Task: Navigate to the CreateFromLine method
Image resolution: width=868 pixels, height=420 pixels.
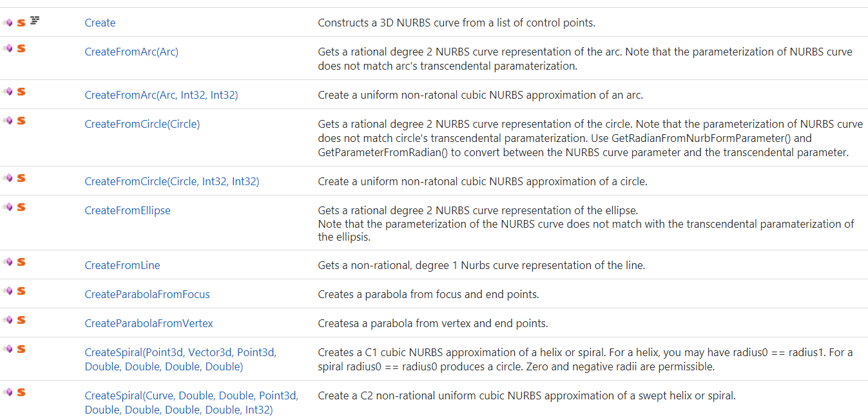Action: (122, 265)
